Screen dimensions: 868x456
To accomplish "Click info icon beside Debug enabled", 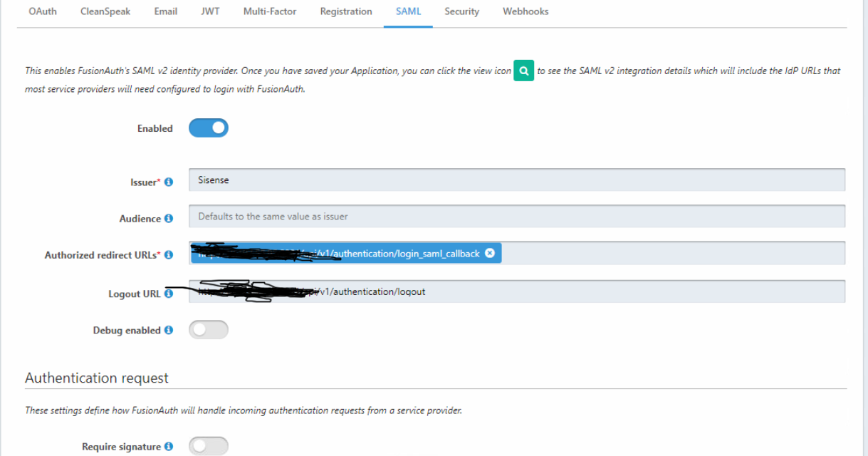I will click(169, 331).
